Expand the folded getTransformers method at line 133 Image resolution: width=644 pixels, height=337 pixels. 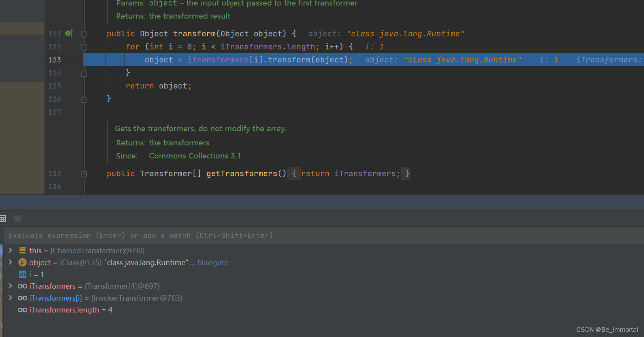(84, 174)
